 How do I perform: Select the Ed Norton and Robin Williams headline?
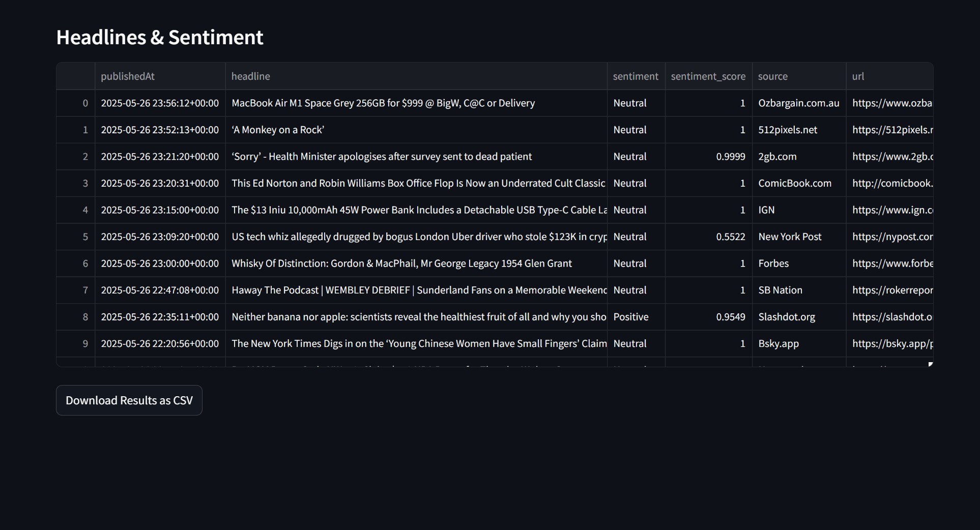click(416, 183)
